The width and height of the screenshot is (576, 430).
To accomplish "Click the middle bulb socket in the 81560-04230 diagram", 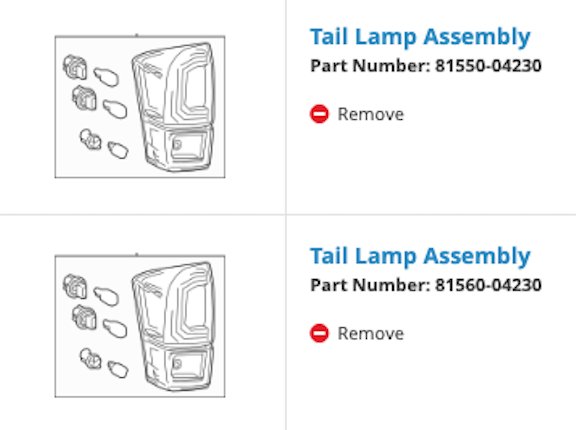I will tap(84, 317).
